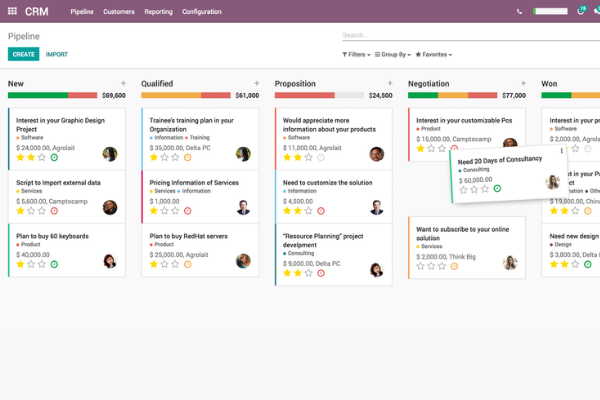600x400 pixels.
Task: Open activity icon on Pricing Information of Services
Action: (x=188, y=211)
